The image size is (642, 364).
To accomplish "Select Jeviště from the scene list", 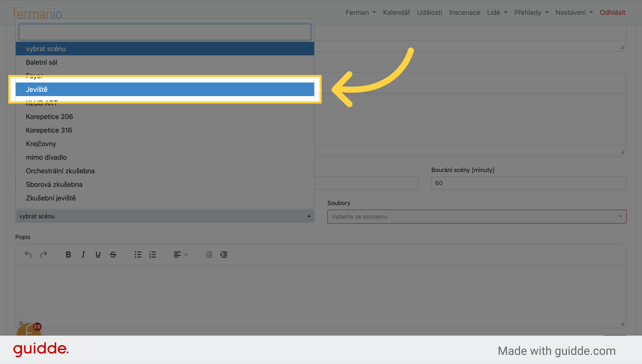I will [x=165, y=89].
